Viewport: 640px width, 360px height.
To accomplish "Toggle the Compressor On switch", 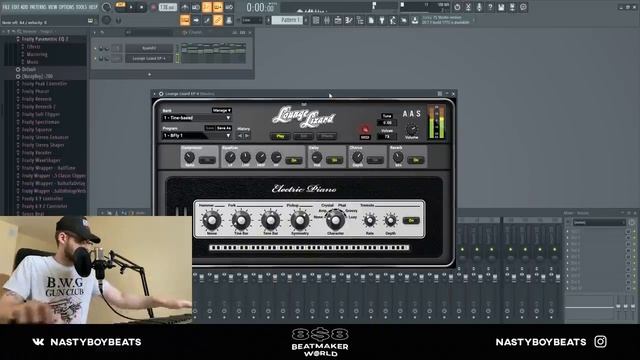I will point(207,160).
